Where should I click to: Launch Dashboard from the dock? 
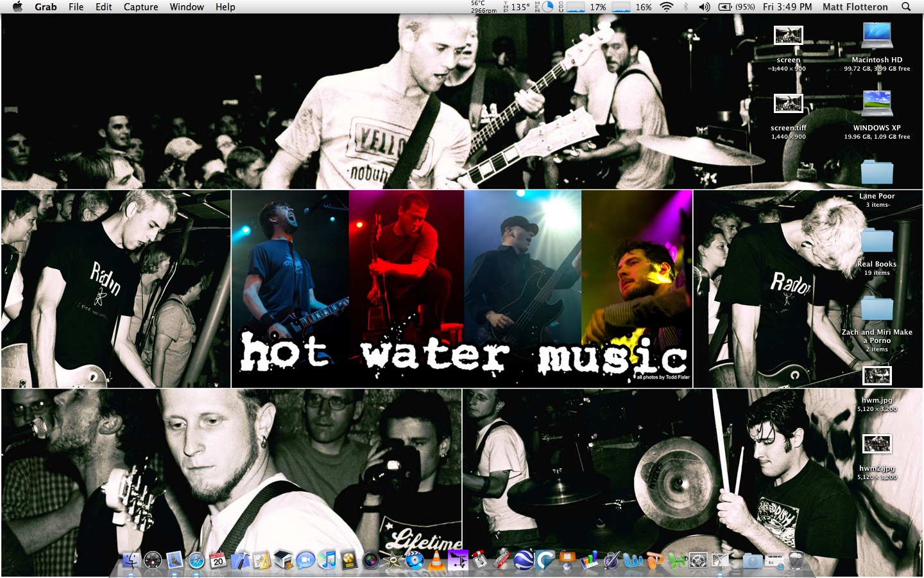coord(152,561)
